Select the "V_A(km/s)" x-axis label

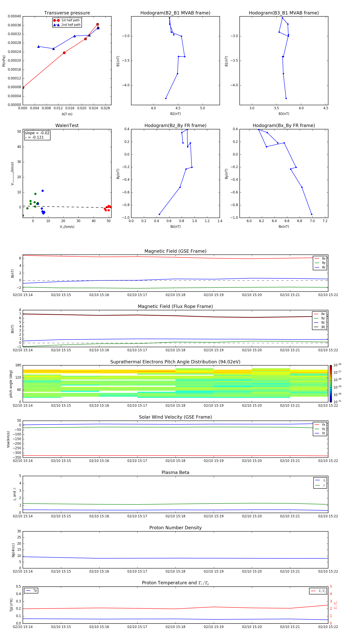[67, 227]
